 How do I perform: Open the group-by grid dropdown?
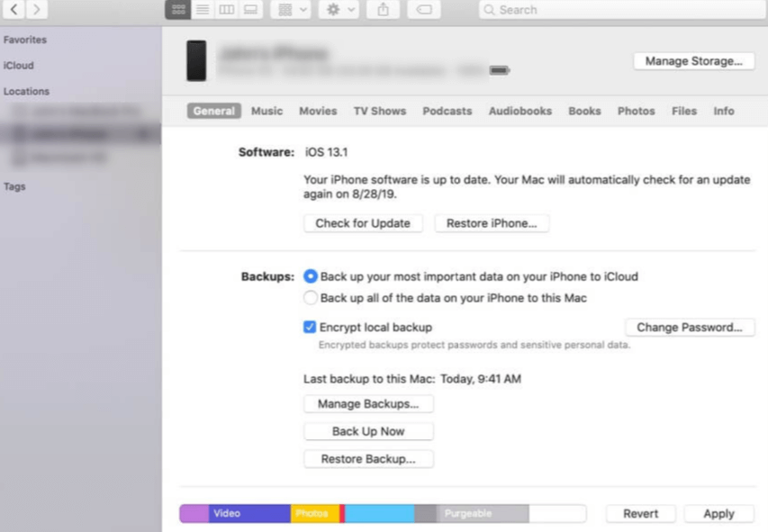[292, 10]
